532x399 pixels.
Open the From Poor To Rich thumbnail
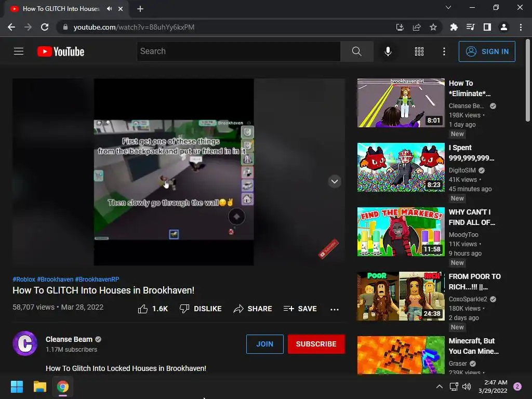click(401, 296)
